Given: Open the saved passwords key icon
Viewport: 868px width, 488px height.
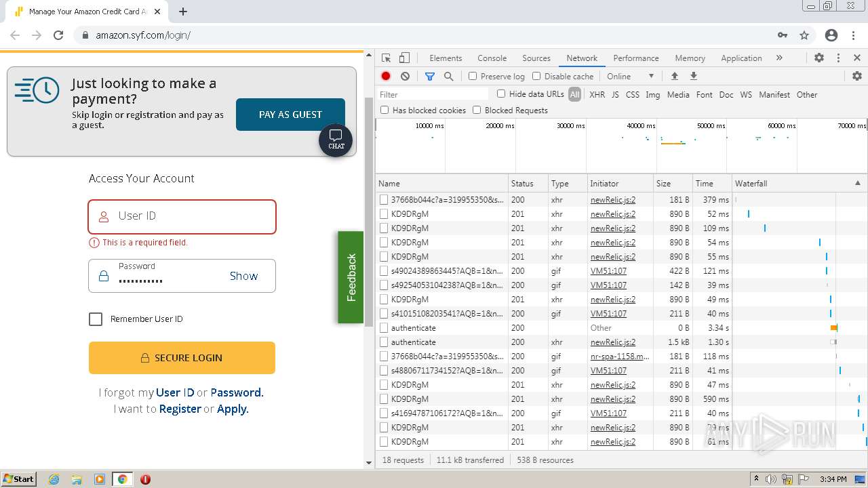Looking at the screenshot, I should point(783,35).
